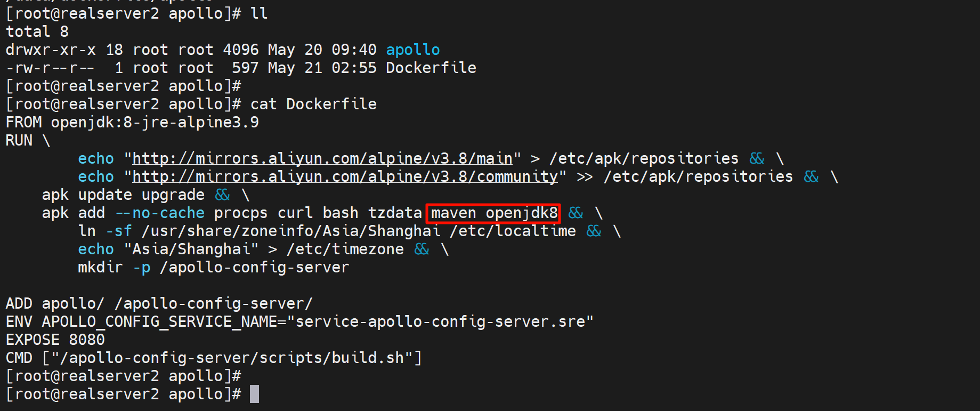Click the /etc/timezone path
980x411 pixels.
point(345,249)
